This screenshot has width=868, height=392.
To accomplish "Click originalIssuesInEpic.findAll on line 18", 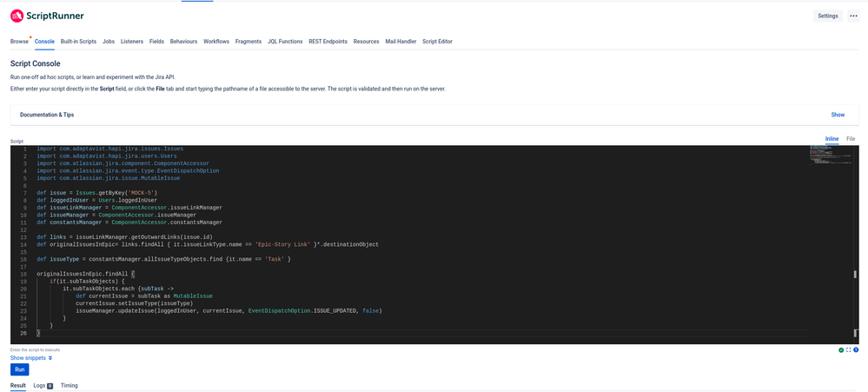I will pyautogui.click(x=83, y=274).
